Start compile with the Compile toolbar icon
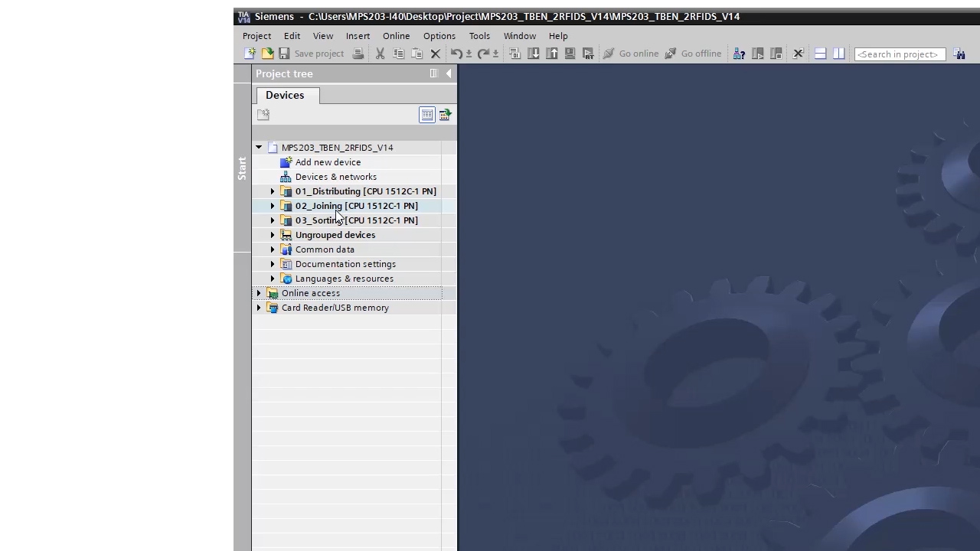Viewport: 980px width, 551px height. coord(514,54)
